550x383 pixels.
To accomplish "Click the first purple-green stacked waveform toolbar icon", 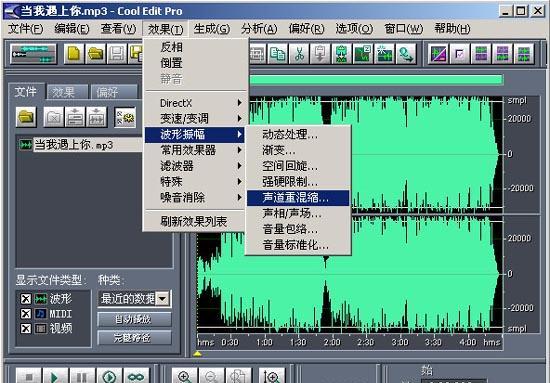I will point(481,54).
